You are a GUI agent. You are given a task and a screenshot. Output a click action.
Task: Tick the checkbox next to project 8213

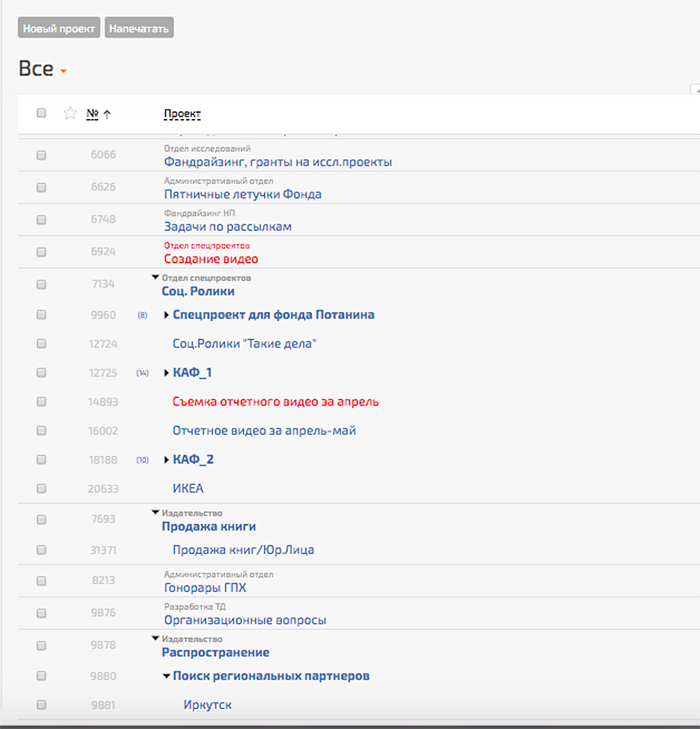coord(41,581)
